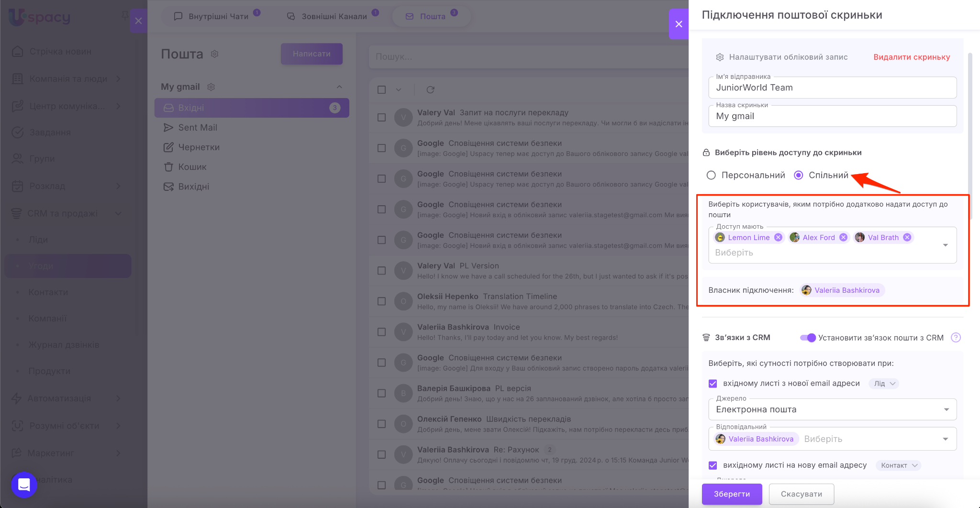Open the Контакт entity type dropdown
The width and height of the screenshot is (980, 508).
898,465
